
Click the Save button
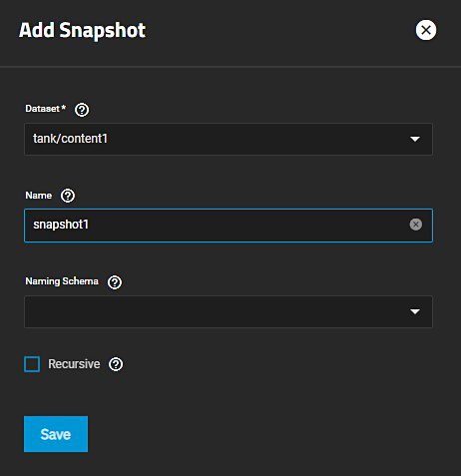pyautogui.click(x=56, y=434)
